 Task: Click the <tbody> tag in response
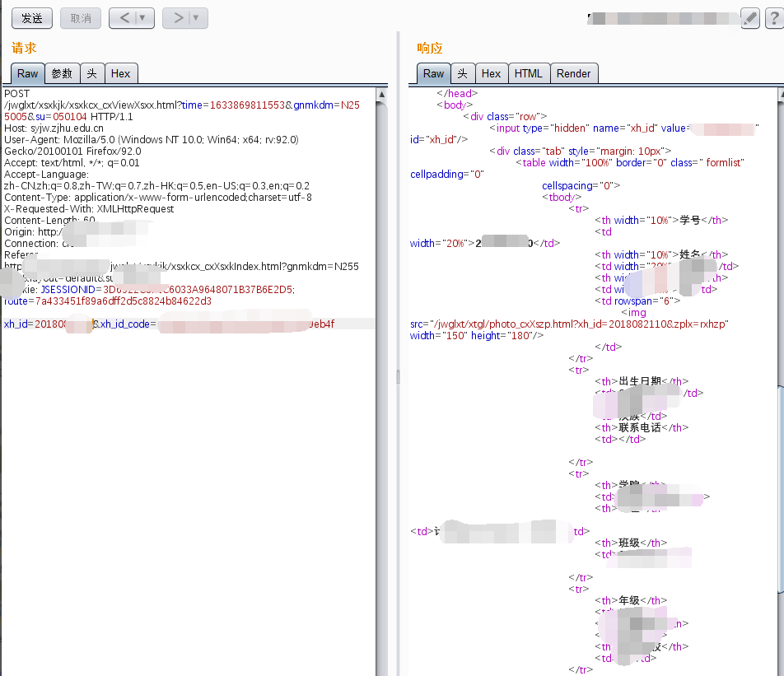point(562,197)
